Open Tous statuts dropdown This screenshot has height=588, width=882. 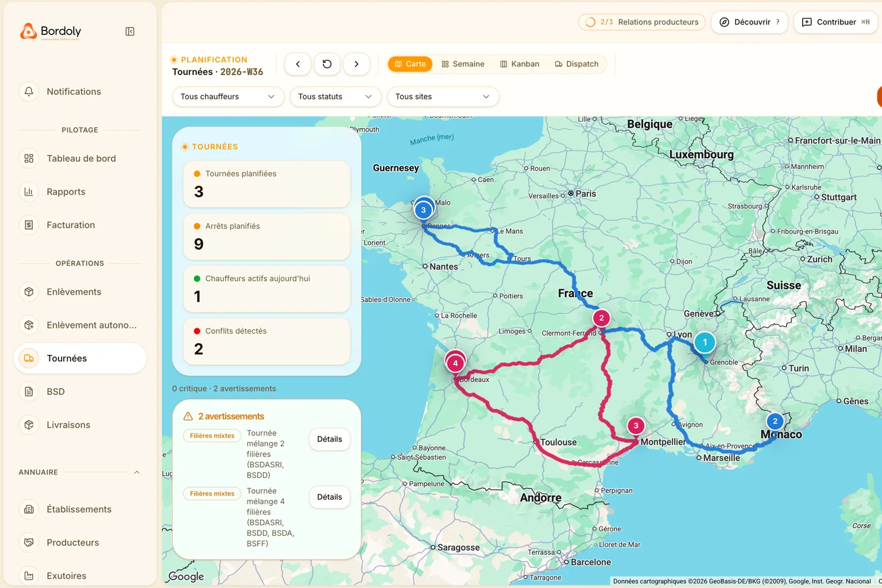[335, 96]
